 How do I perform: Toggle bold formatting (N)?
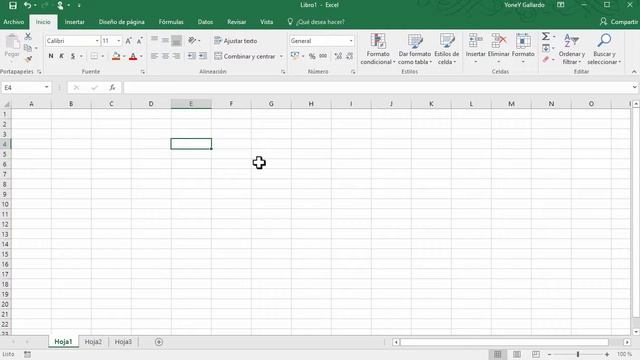[51, 56]
